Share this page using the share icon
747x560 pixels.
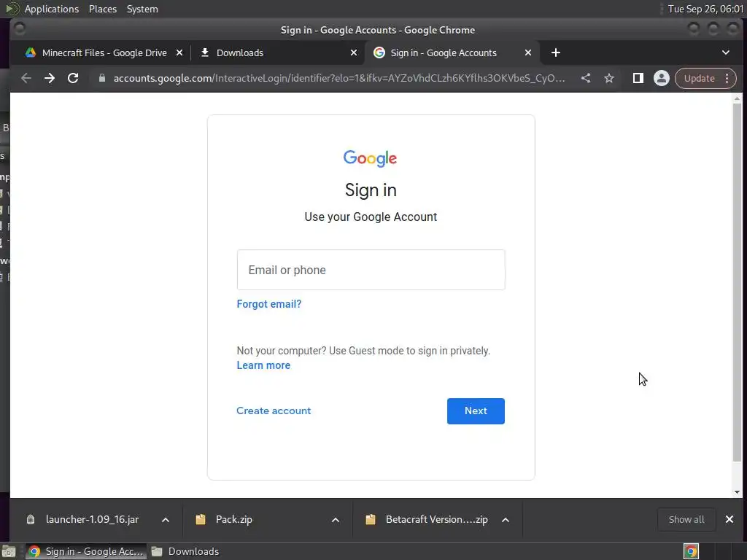click(x=586, y=78)
